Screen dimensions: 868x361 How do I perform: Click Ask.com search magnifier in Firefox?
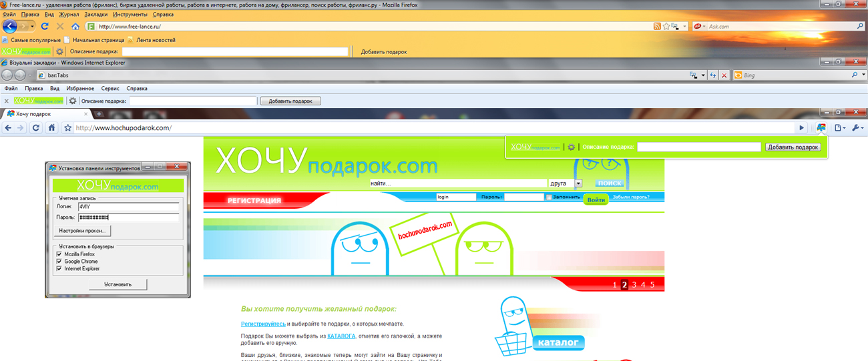[x=859, y=27]
